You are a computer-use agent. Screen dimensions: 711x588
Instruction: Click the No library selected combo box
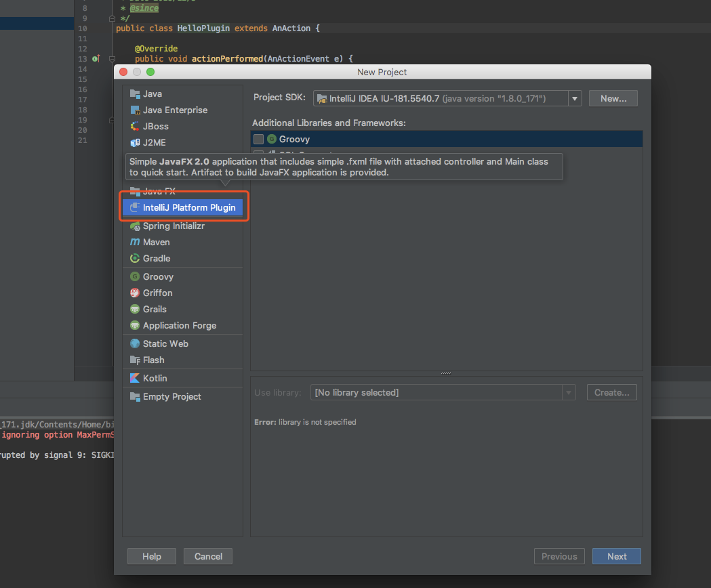(x=443, y=393)
